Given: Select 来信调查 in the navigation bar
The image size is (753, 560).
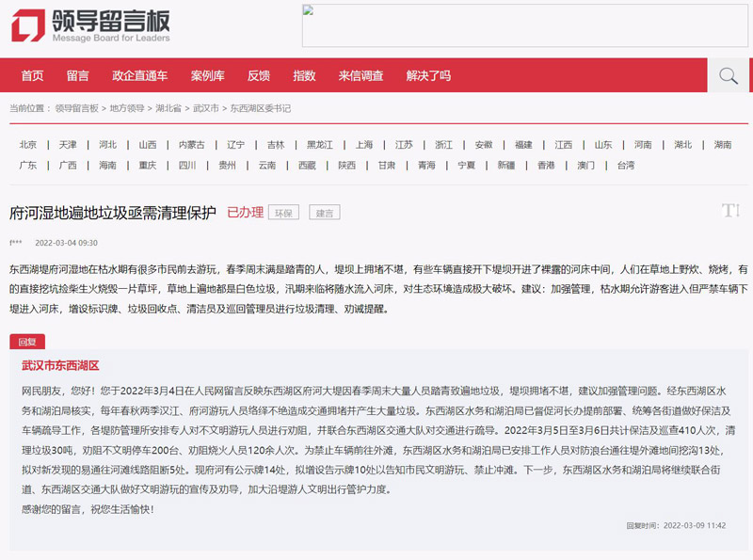Looking at the screenshot, I should 360,75.
